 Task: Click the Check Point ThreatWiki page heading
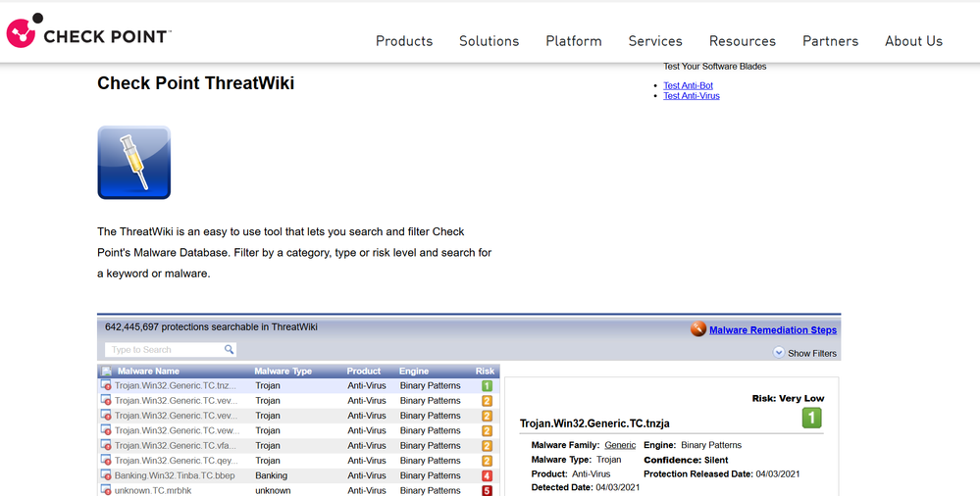pos(195,83)
